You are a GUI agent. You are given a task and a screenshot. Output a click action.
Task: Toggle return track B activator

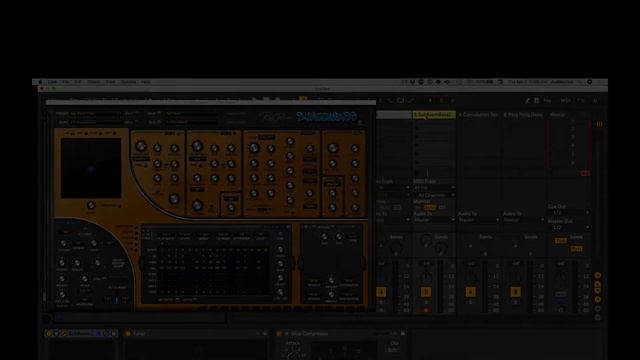click(515, 292)
